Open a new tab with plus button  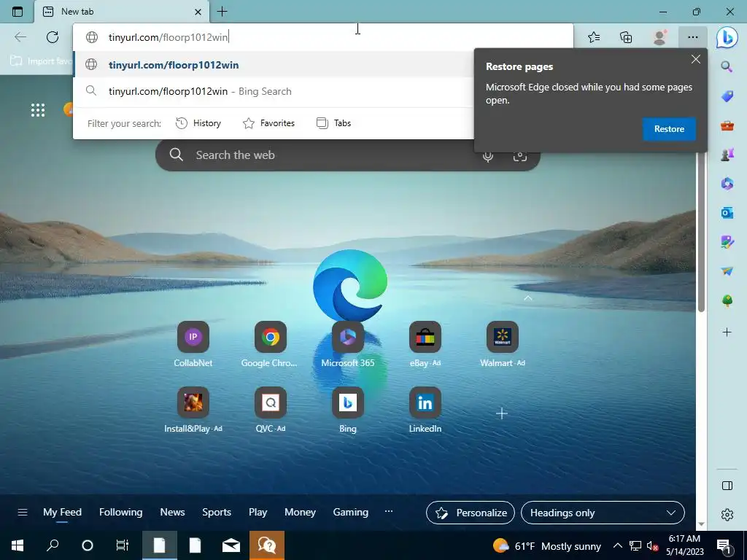pos(222,12)
